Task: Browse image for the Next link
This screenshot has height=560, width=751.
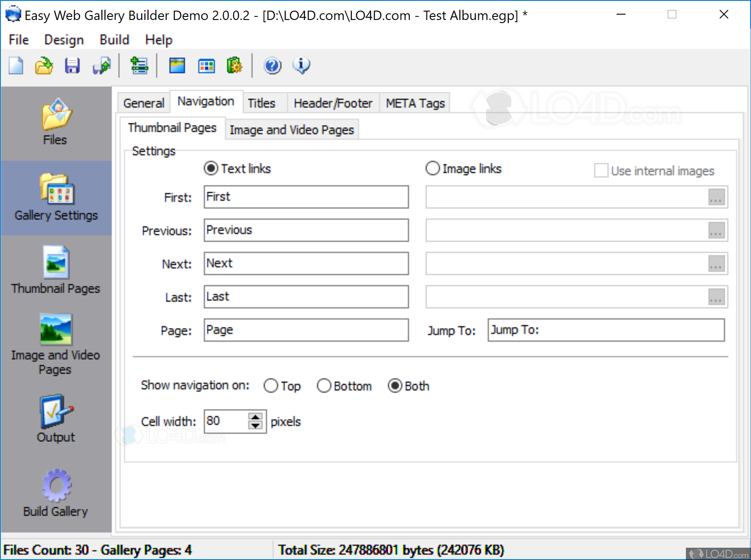Action: pos(716,263)
